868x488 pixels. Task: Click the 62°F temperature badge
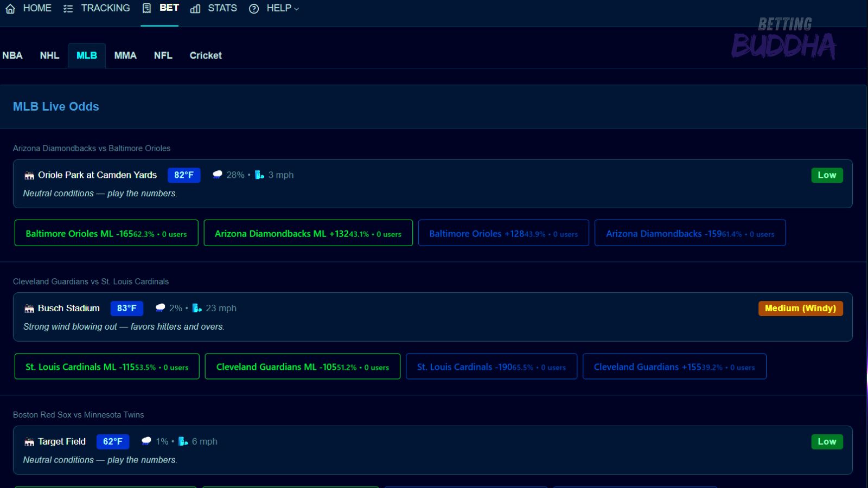(x=113, y=442)
